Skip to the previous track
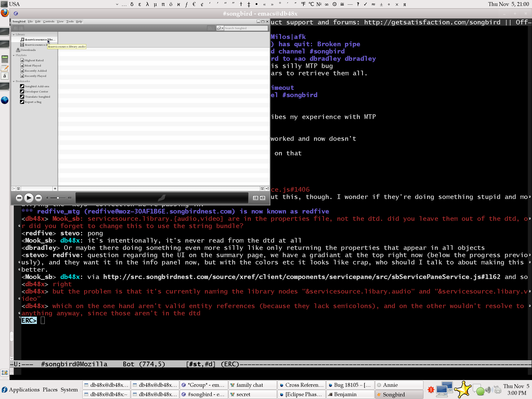This screenshot has width=532, height=399. (19, 198)
